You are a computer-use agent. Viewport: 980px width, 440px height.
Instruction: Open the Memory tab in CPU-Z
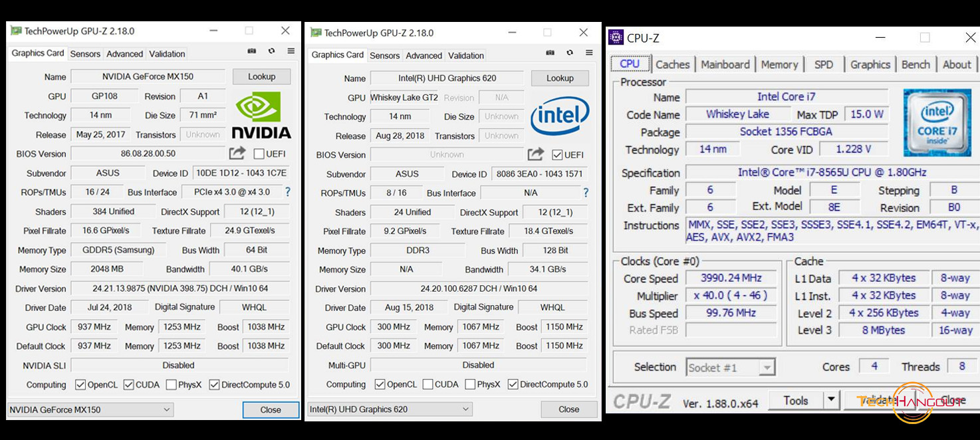coord(779,64)
